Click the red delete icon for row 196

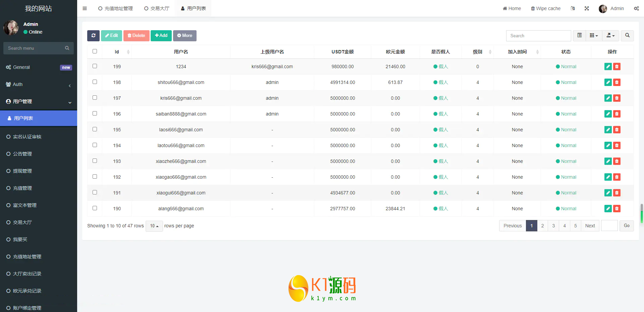(616, 114)
